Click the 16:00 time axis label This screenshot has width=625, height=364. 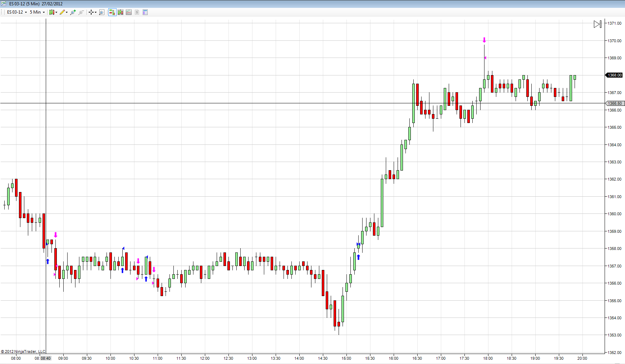click(394, 358)
